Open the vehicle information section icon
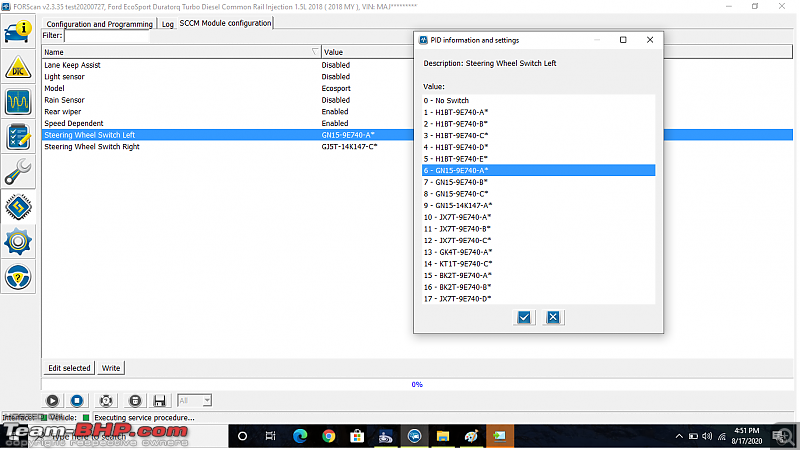Screen dimensions: 800x450 click(x=18, y=32)
